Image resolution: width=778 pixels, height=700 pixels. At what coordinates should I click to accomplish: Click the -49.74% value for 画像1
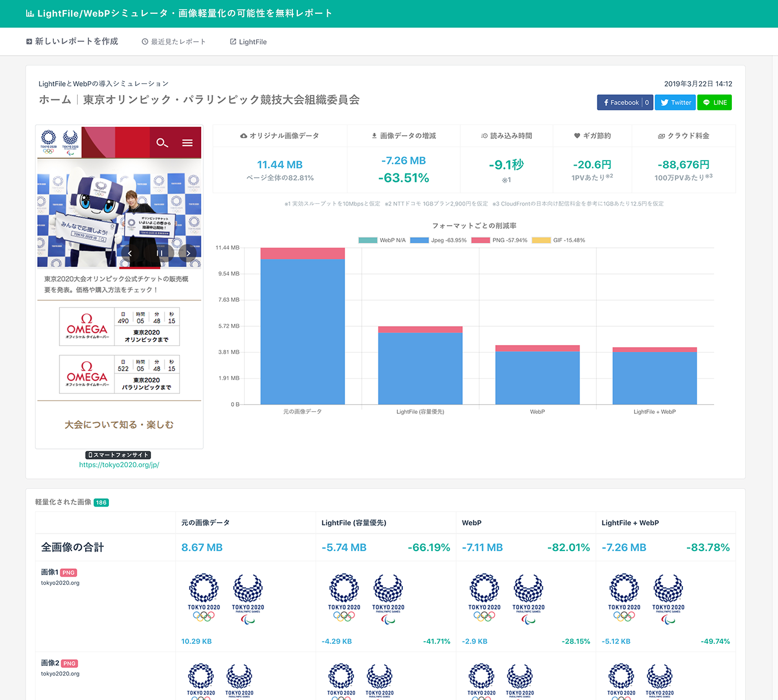pos(715,642)
